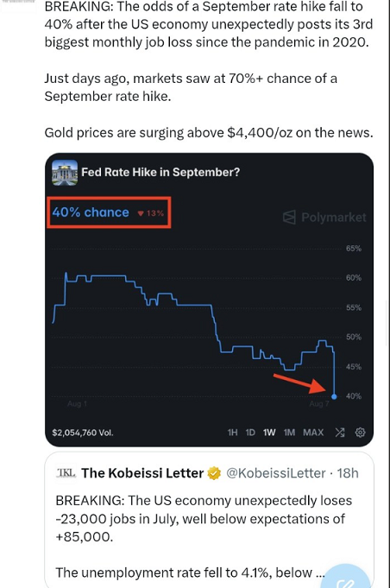Select the 1D chart timeframe
The width and height of the screenshot is (390, 588).
tap(250, 433)
